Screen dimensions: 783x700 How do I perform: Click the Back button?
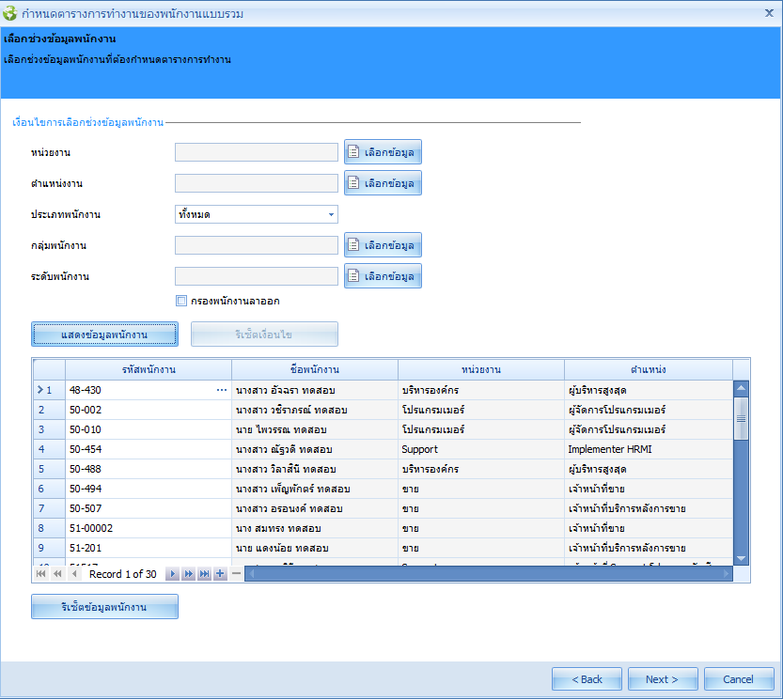(587, 679)
